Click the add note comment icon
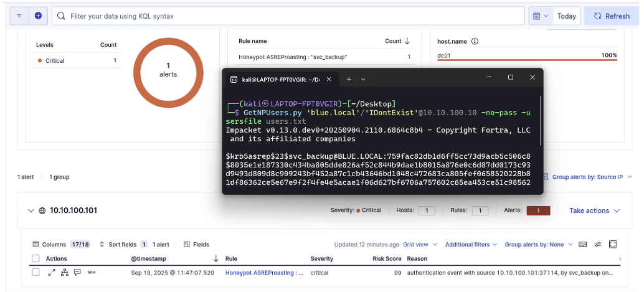Image resolution: width=644 pixels, height=292 pixels. click(77, 273)
